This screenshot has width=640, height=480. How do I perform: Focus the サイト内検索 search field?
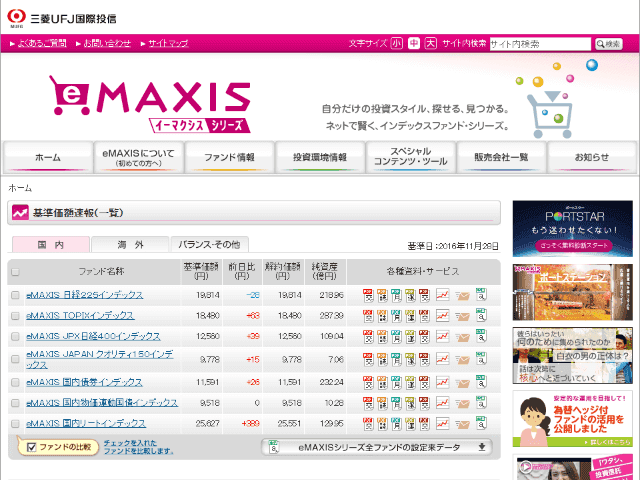coord(540,44)
